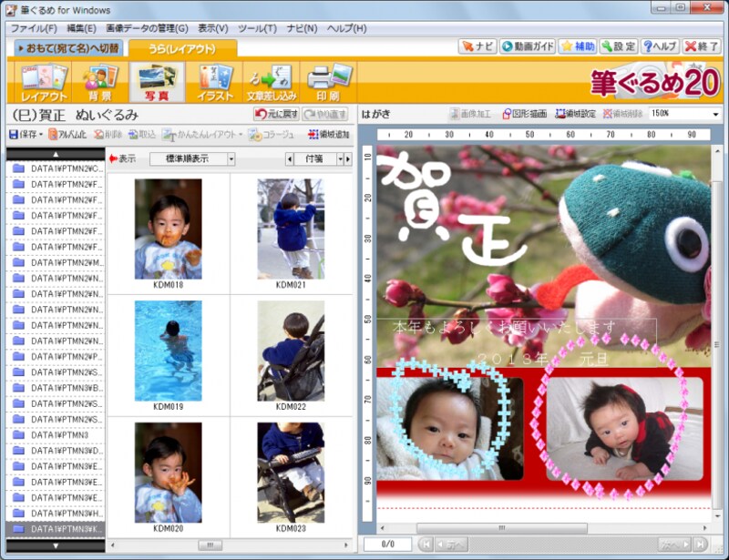This screenshot has height=560, width=729.
Task: Click the 元に戻す undo button
Action: [x=275, y=114]
